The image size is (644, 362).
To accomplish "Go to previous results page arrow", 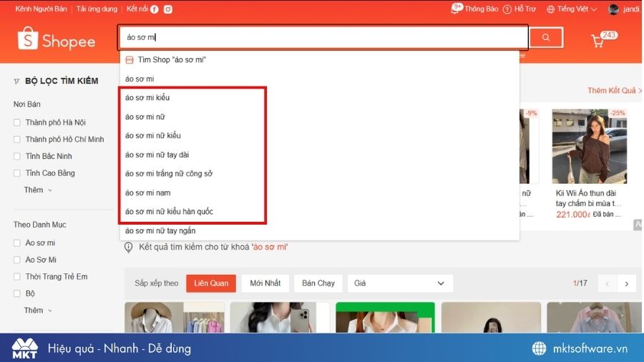I will pyautogui.click(x=608, y=283).
